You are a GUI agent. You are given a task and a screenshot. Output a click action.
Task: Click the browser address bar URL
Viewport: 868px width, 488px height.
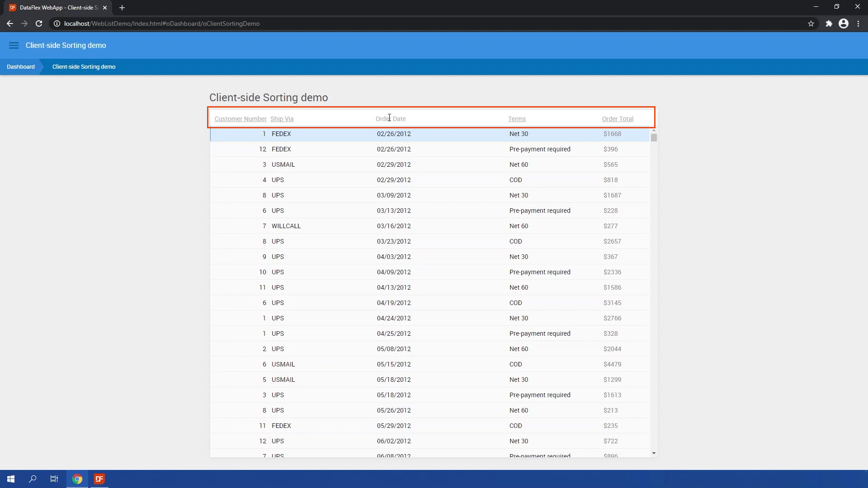[x=162, y=23]
